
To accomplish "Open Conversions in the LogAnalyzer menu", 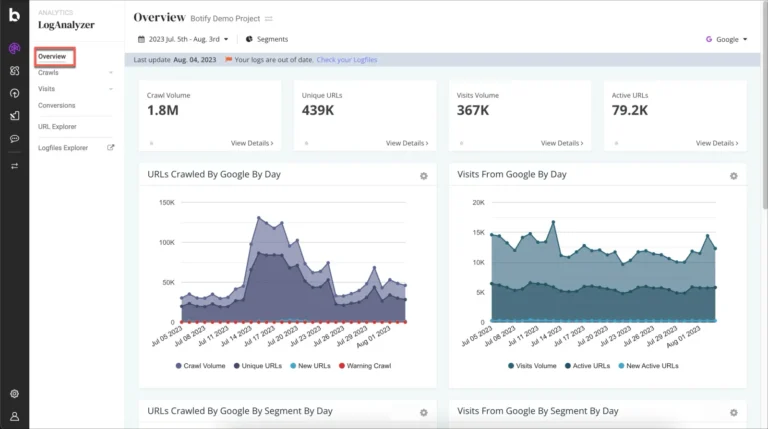I will point(57,105).
